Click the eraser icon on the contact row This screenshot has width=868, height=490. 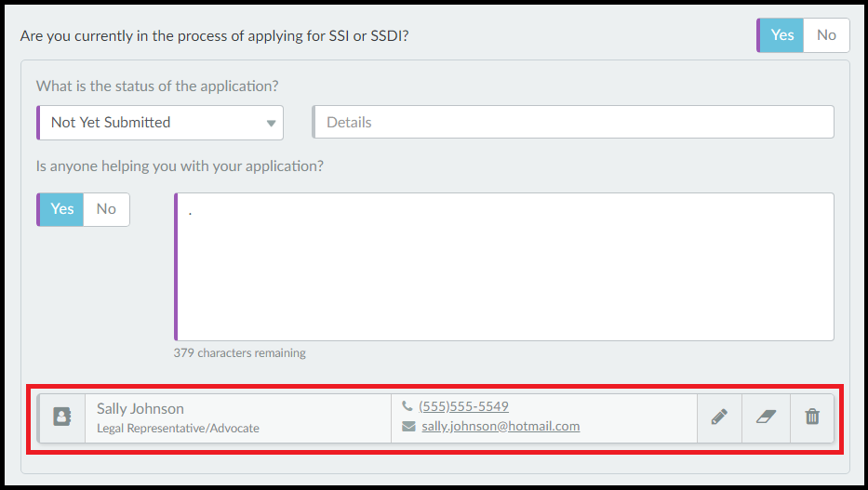766,417
